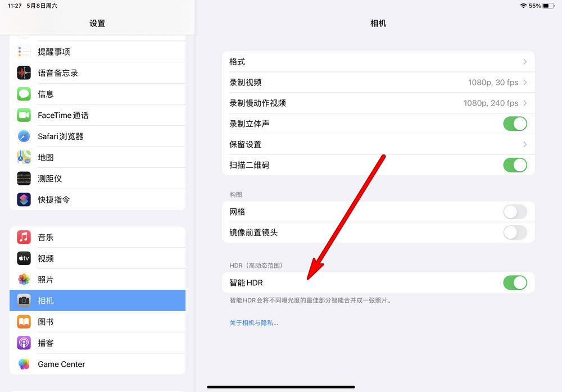Turn off the 扫描二维码 QR scan switch
The height and width of the screenshot is (392, 562).
[x=515, y=165]
